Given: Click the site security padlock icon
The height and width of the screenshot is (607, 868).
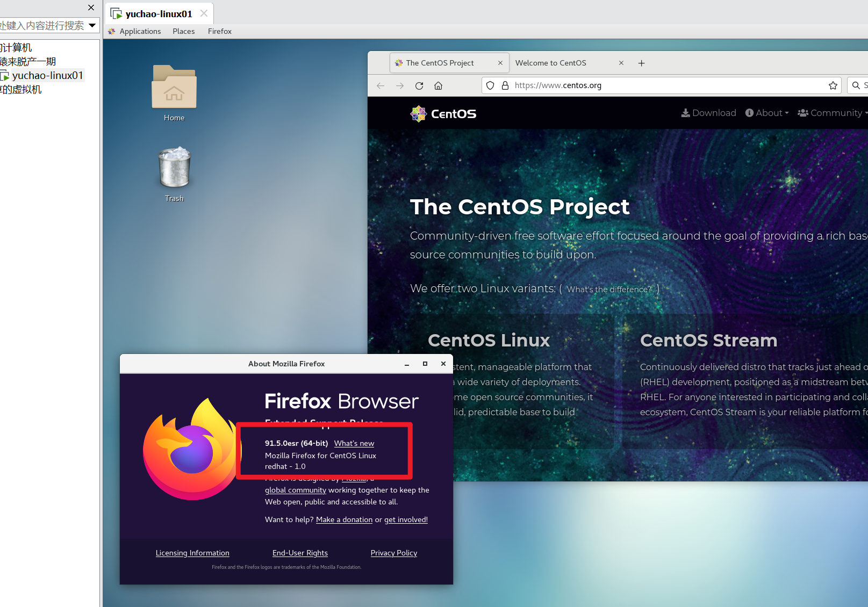Looking at the screenshot, I should [505, 85].
